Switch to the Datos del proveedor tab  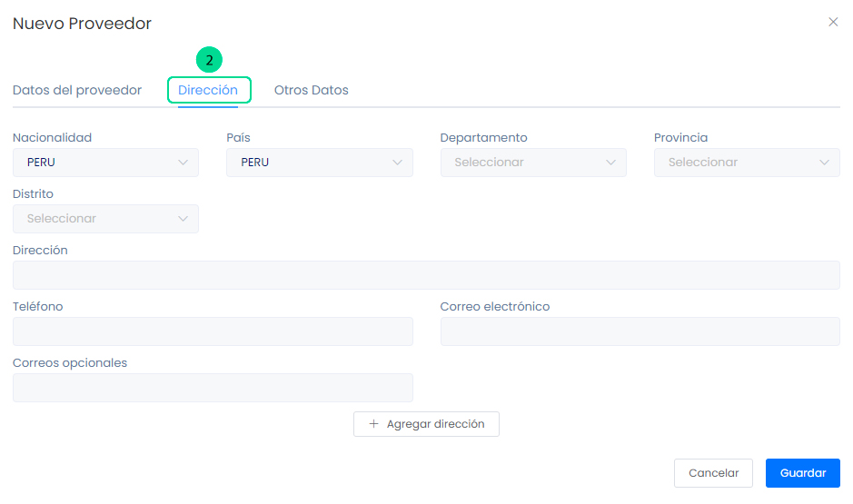click(77, 90)
